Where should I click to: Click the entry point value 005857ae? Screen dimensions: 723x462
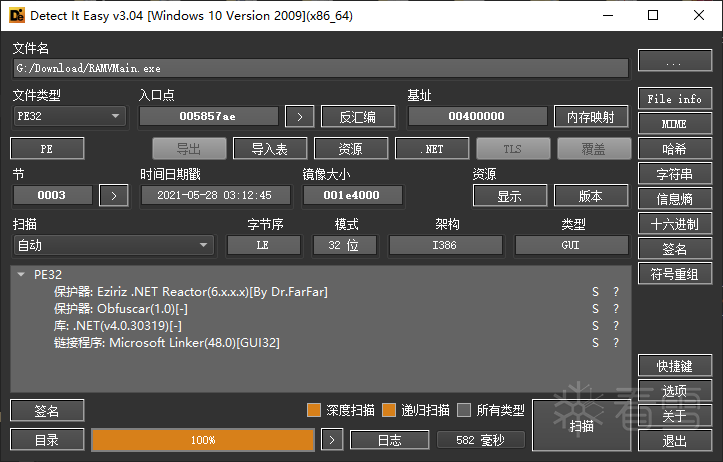[209, 117]
